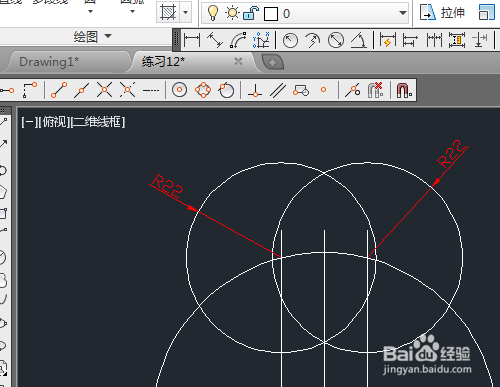Select the Continue dimension tool
The height and width of the screenshot is (387, 500).
tap(434, 40)
